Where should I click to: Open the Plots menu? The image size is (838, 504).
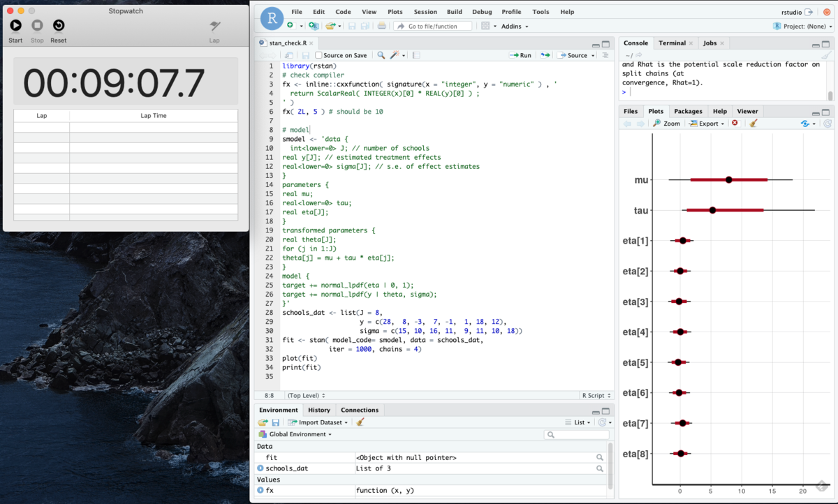pos(395,12)
